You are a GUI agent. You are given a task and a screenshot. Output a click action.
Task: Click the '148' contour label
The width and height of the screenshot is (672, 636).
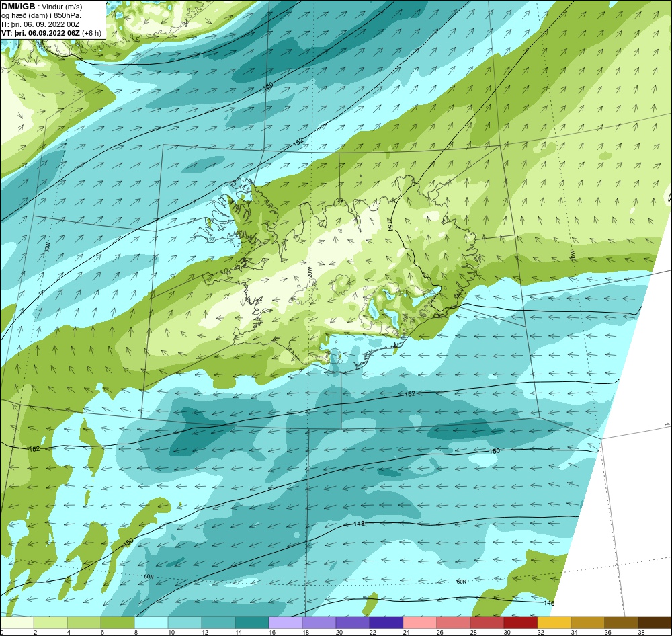tap(359, 524)
